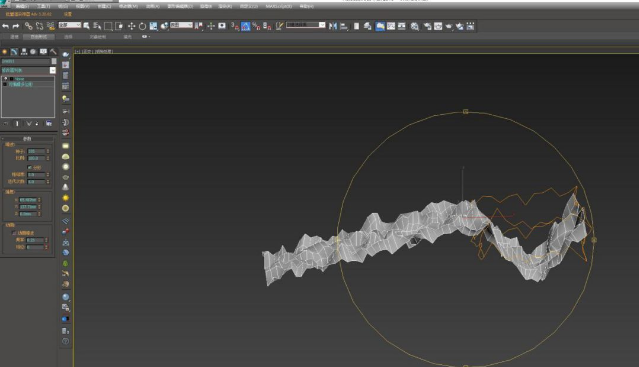Click the Undo arrow in main toolbar
Viewport: 639px width, 367px height.
[x=5, y=26]
